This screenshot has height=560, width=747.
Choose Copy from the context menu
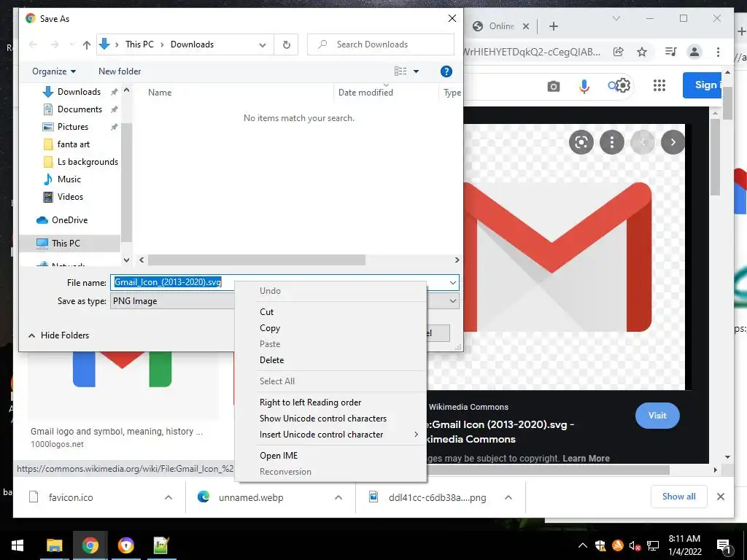coord(270,328)
